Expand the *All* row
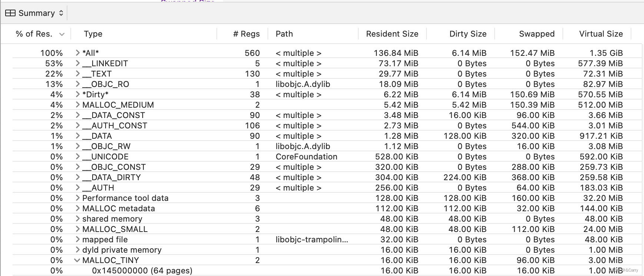The width and height of the screenshot is (644, 276). pos(77,53)
